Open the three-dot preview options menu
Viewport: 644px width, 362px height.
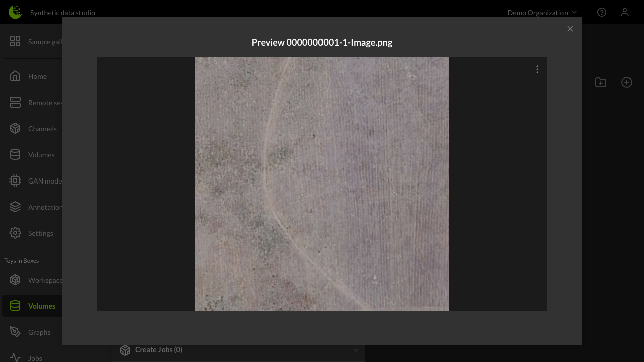(537, 70)
